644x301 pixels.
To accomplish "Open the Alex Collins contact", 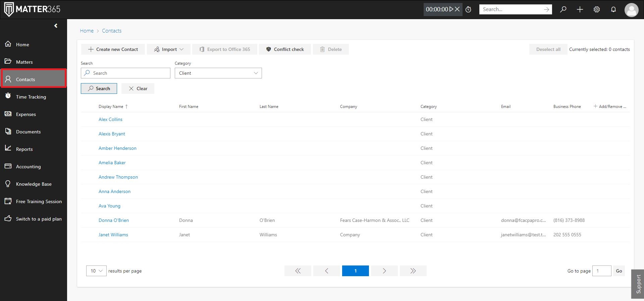I will (x=110, y=119).
